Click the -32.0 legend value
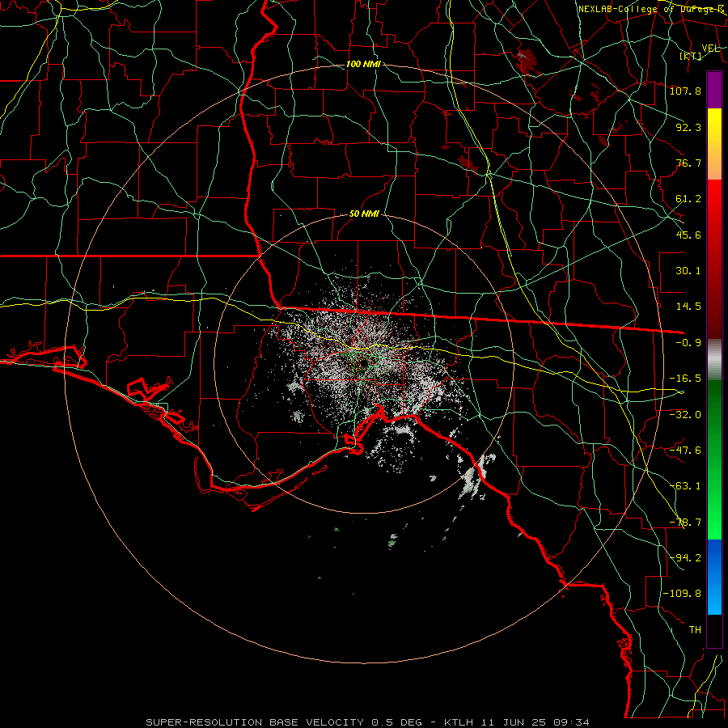The height and width of the screenshot is (728, 728). click(x=685, y=415)
